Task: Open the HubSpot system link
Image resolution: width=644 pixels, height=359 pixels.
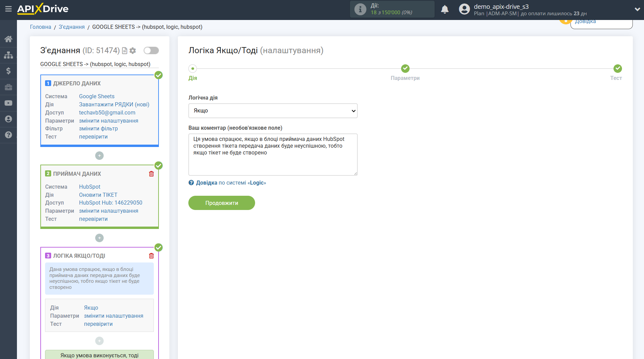Action: [90, 187]
